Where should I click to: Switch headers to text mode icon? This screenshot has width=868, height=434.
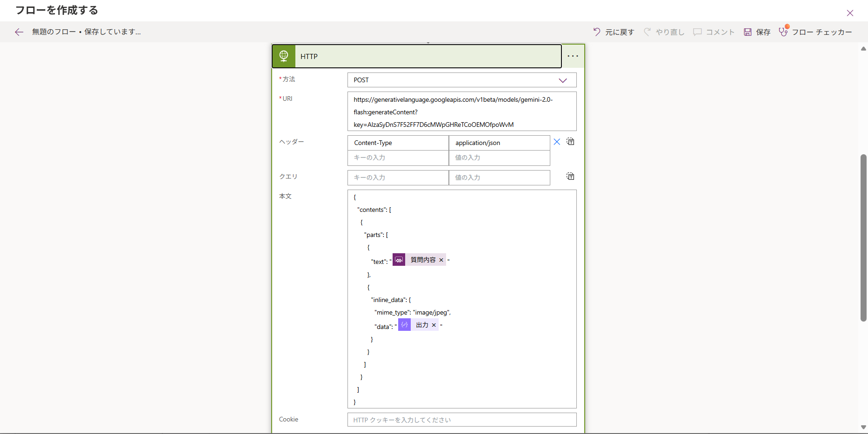570,141
